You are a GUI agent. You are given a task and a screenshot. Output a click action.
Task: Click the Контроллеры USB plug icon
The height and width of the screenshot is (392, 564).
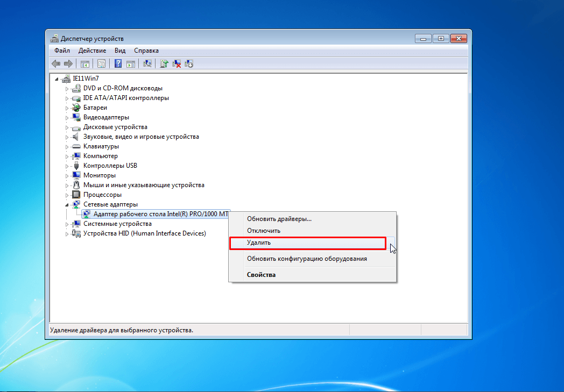point(76,166)
